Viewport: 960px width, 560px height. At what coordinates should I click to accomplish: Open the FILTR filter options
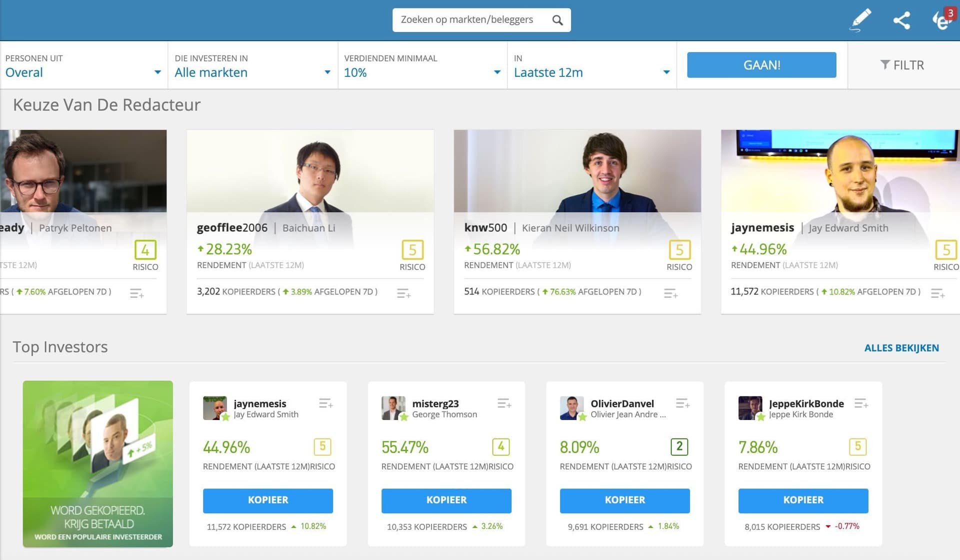(x=902, y=65)
